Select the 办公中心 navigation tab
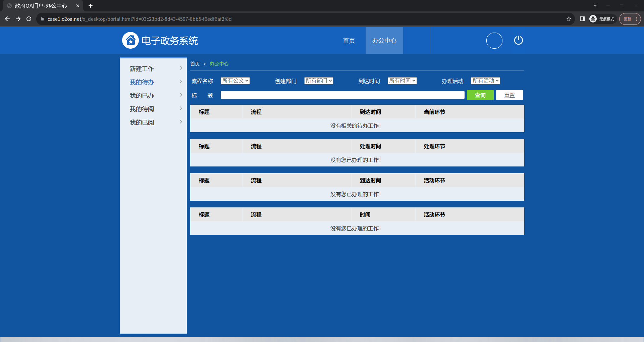 click(384, 41)
